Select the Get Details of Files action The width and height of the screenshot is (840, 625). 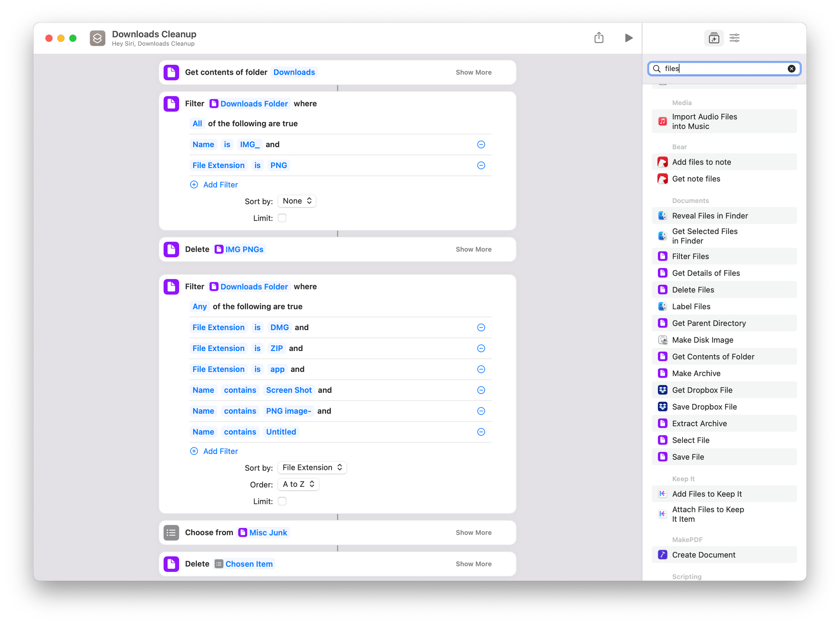point(724,273)
